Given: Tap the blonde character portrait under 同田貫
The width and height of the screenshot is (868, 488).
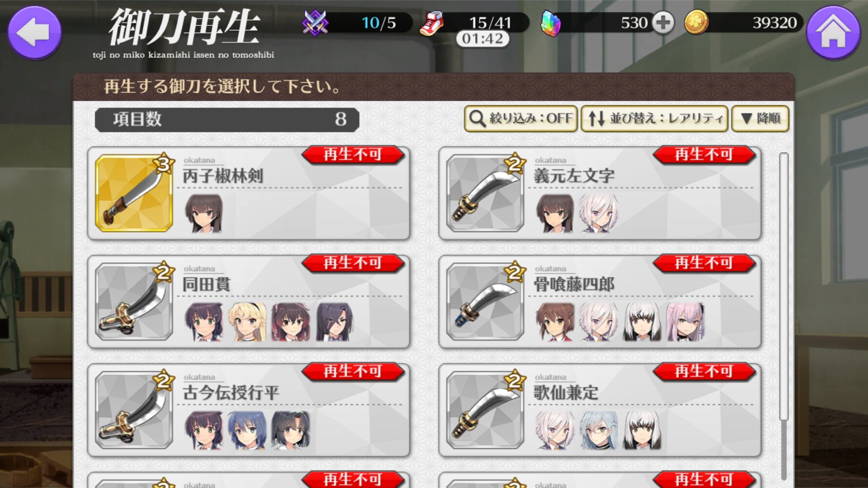Looking at the screenshot, I should click(x=247, y=322).
